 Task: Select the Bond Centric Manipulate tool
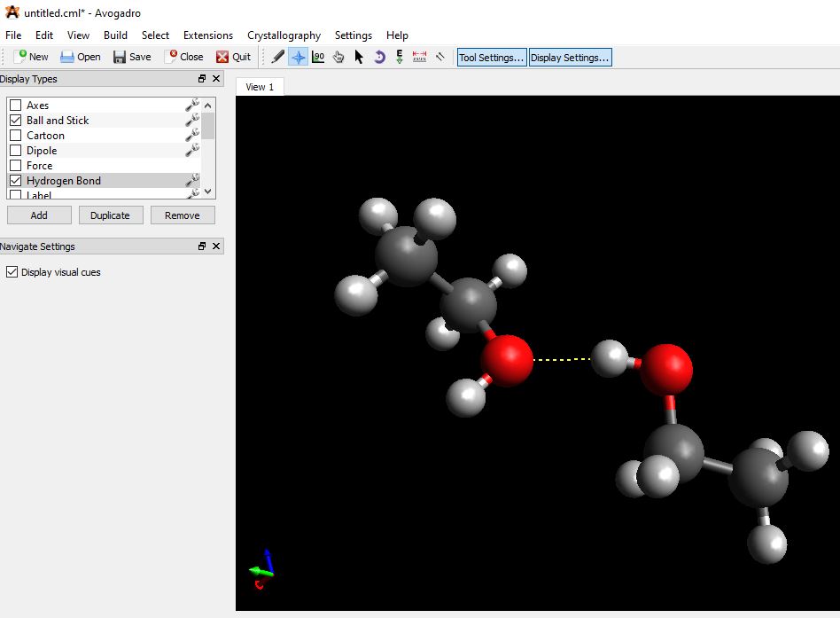(x=318, y=57)
